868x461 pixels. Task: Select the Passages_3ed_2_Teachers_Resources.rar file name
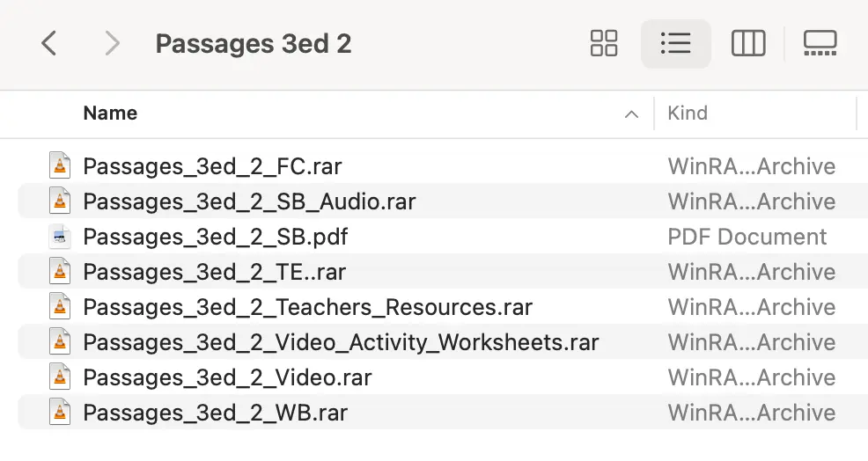click(308, 307)
